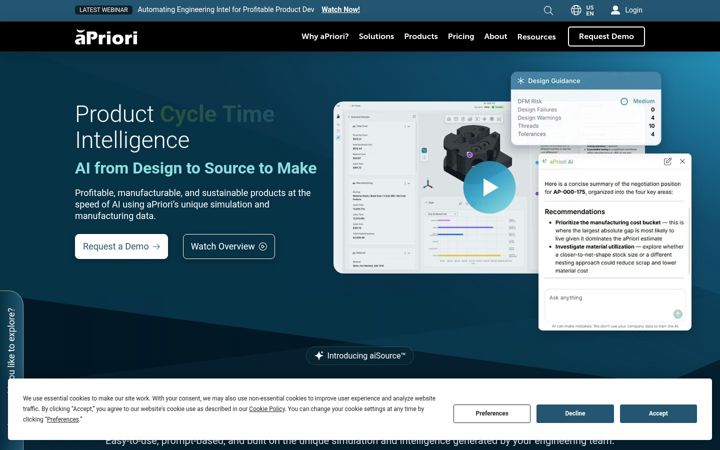720x450 pixels.
Task: Open the Cookie Policy link
Action: [267, 409]
